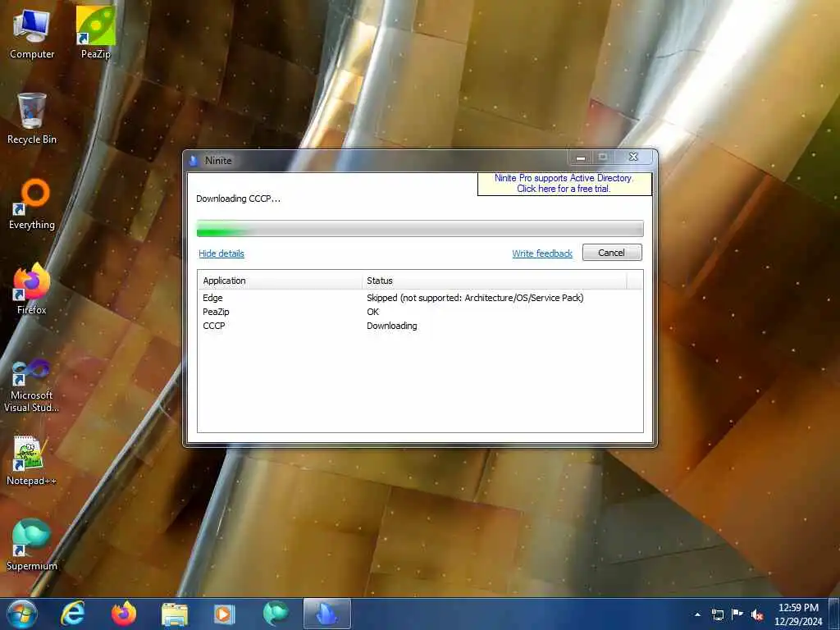Click the Edge Skipped status text

pyautogui.click(x=475, y=298)
